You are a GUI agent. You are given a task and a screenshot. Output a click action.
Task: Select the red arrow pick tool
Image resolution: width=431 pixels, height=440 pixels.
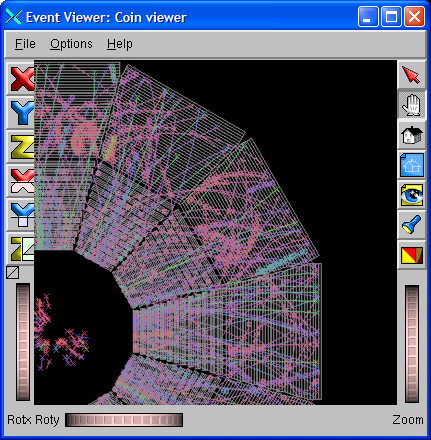click(x=412, y=75)
